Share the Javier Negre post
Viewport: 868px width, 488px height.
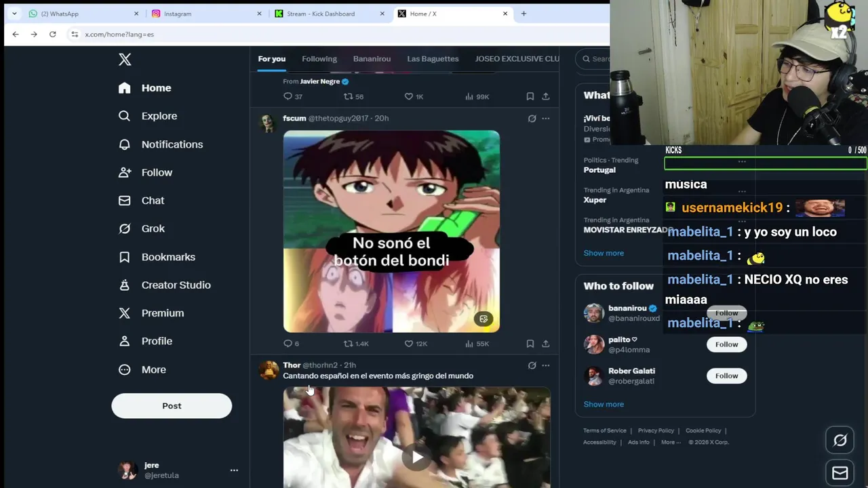[546, 97]
